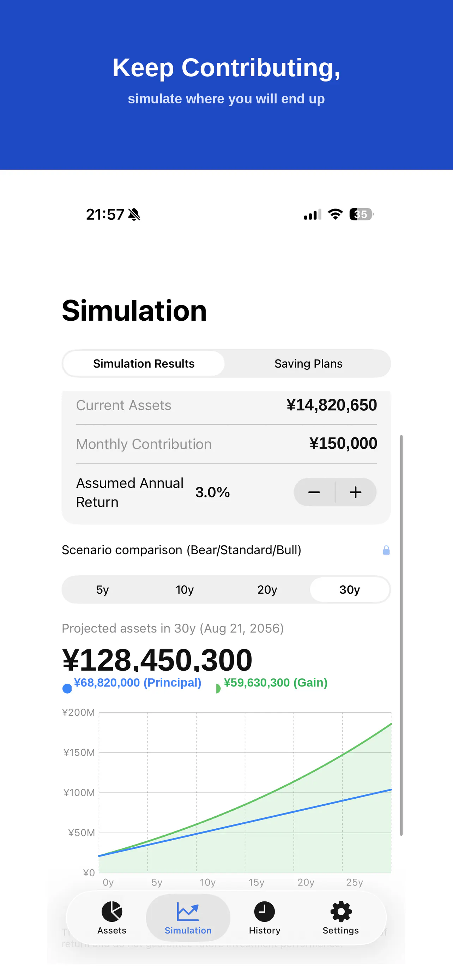Decrease assumed annual return with minus
The image size is (453, 980).
314,492
